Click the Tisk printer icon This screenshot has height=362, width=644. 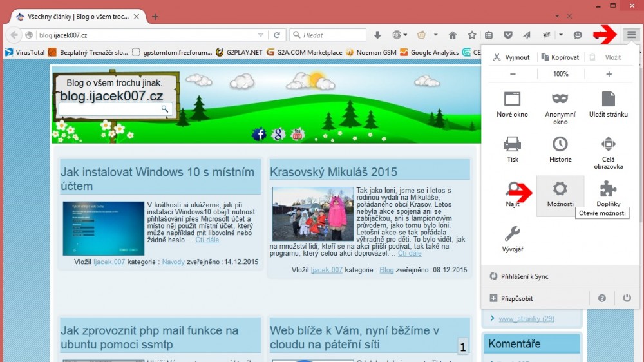[x=512, y=144]
